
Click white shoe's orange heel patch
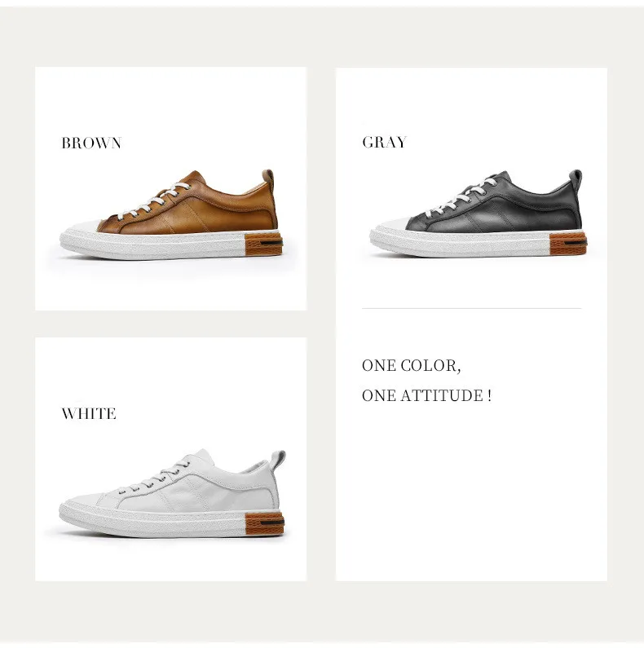click(x=265, y=522)
